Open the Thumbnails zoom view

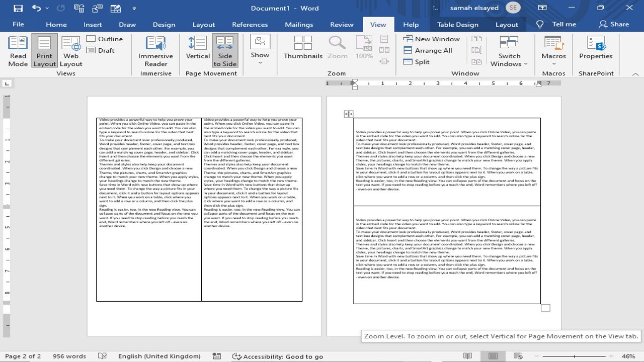pos(303,48)
